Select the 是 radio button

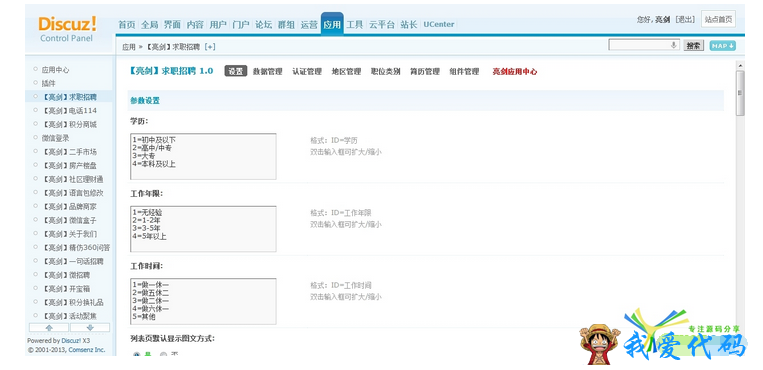coord(136,355)
